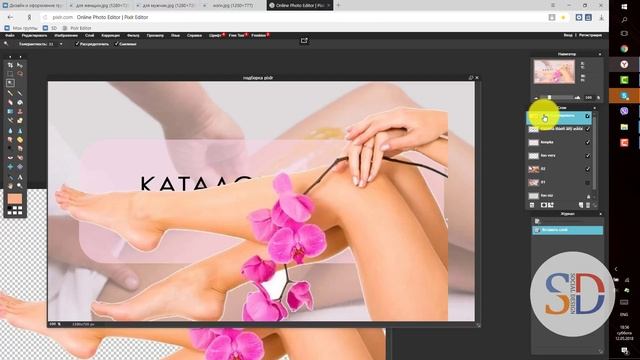Select the Smudge tool

pos(10,140)
